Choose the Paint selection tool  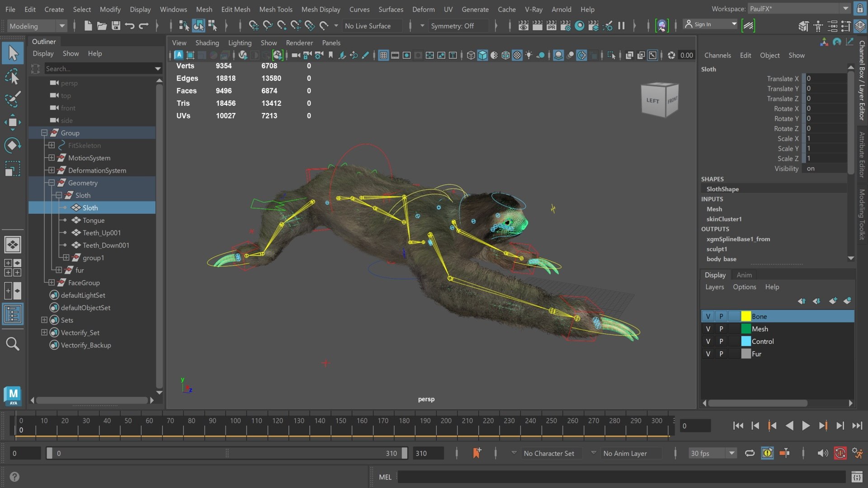[13, 99]
